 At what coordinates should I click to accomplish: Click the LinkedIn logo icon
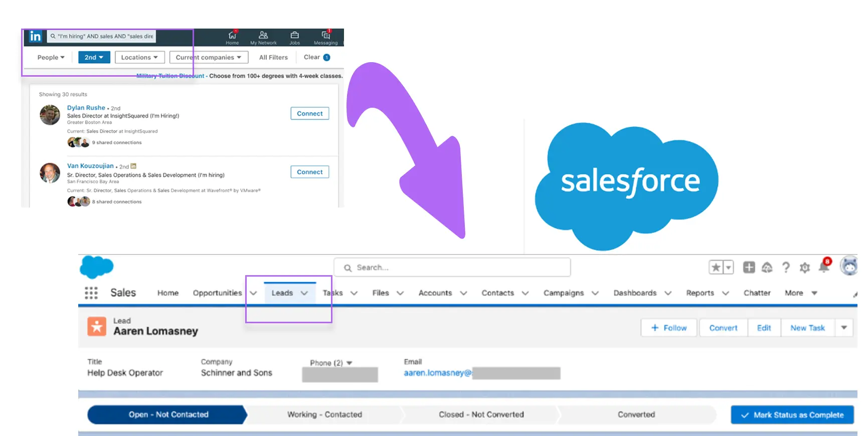click(35, 37)
